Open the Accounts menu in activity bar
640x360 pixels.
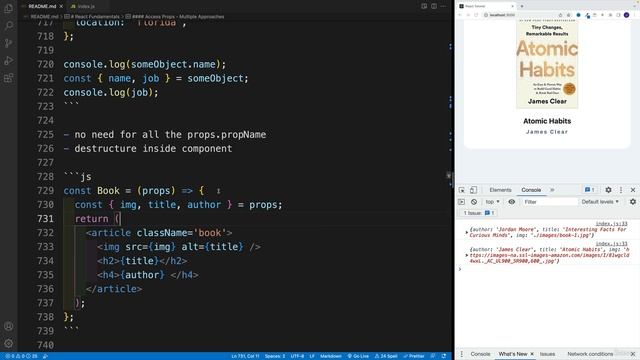[8, 326]
